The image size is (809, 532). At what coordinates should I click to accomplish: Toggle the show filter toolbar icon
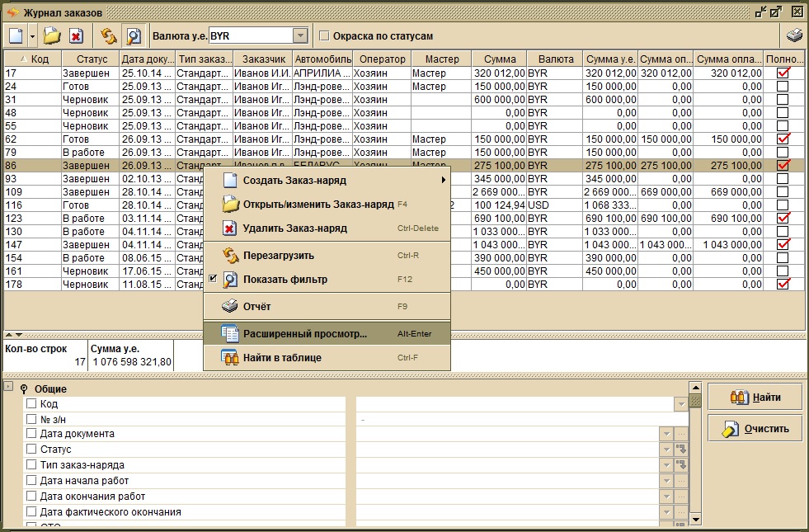(134, 36)
